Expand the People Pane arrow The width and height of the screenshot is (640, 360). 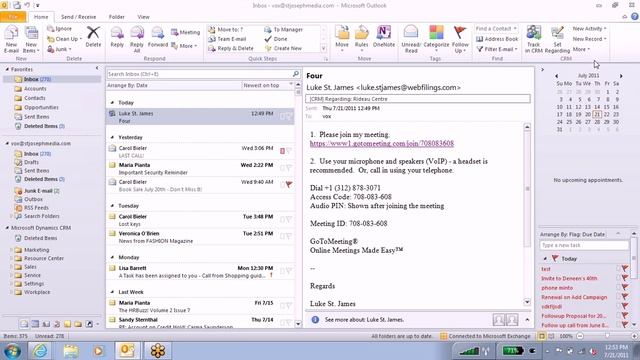[527, 320]
